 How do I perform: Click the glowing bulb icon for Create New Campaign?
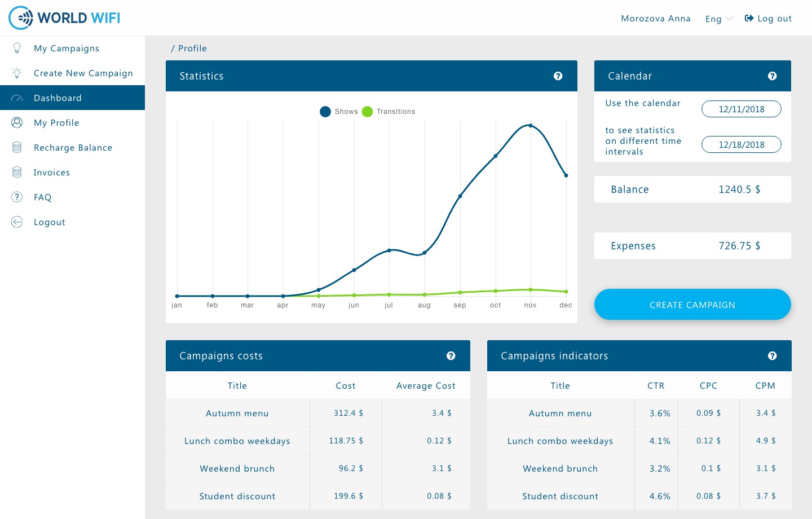[x=17, y=73]
